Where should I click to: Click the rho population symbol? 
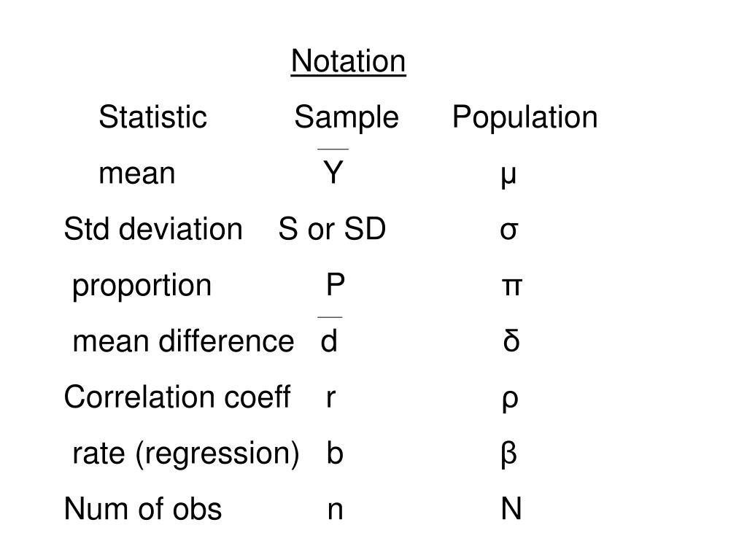[x=510, y=401]
